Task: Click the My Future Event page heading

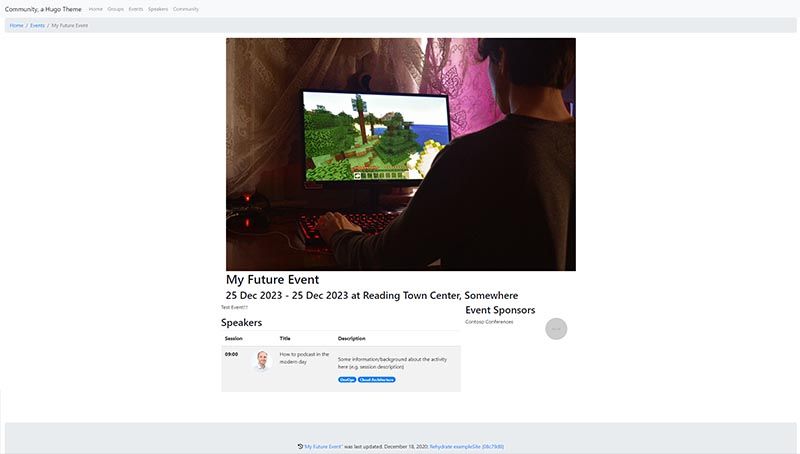Action: [272, 280]
